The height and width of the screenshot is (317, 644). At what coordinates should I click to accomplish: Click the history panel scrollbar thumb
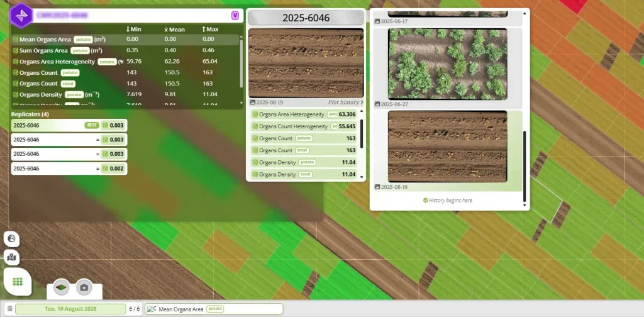pos(525,166)
